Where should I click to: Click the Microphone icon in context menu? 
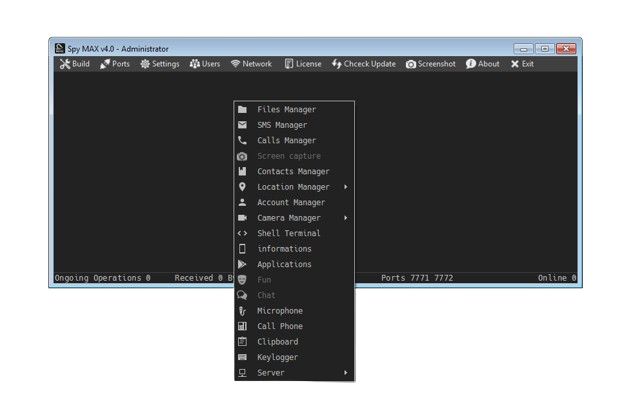coord(242,311)
